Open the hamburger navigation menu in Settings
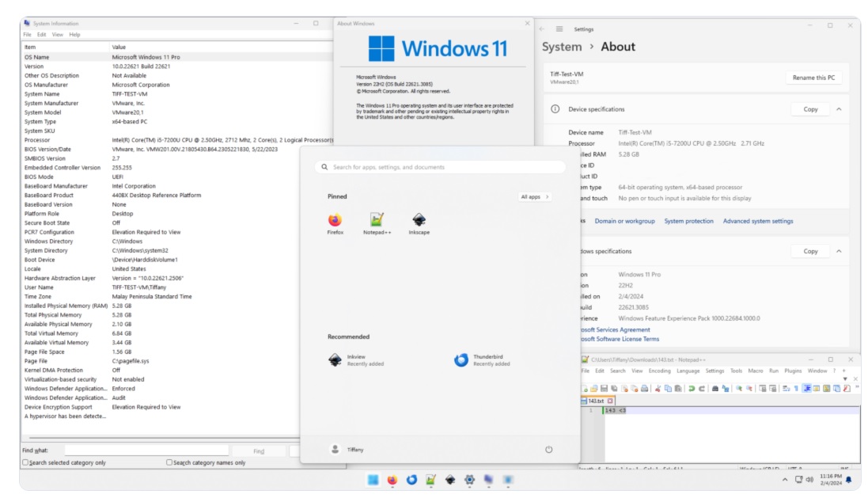 pyautogui.click(x=559, y=29)
